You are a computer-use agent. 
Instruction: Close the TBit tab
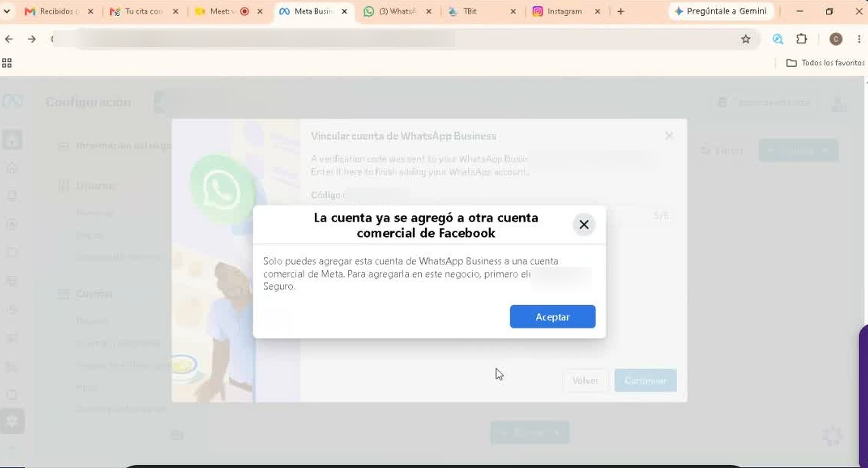[513, 11]
